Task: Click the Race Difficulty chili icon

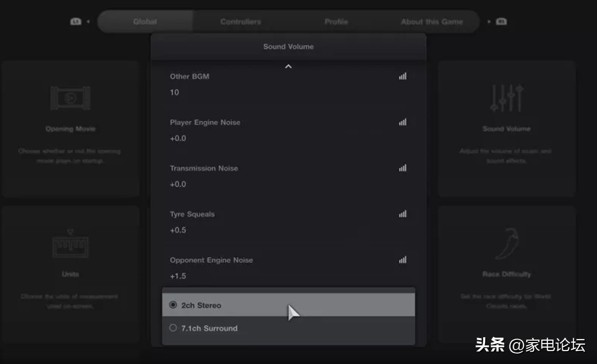Action: 506,244
